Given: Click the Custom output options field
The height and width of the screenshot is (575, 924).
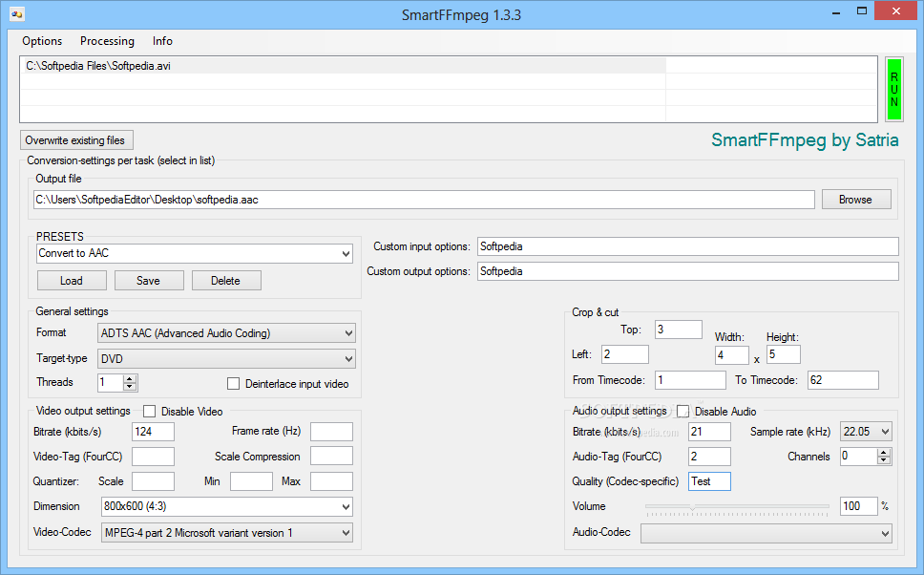Looking at the screenshot, I should [x=687, y=271].
